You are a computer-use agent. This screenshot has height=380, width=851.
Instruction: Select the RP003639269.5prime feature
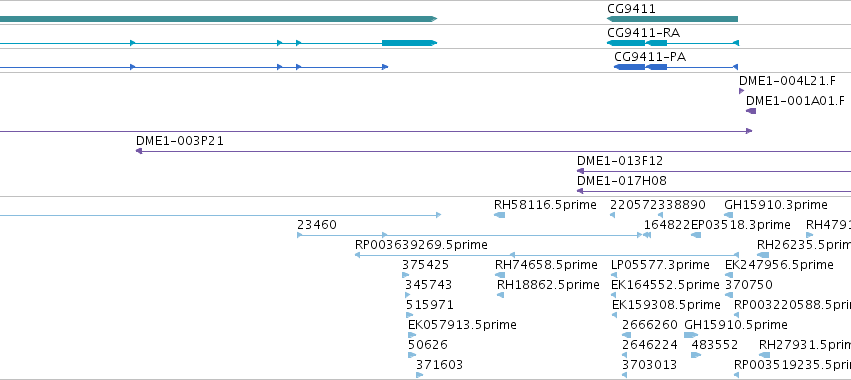pos(547,255)
